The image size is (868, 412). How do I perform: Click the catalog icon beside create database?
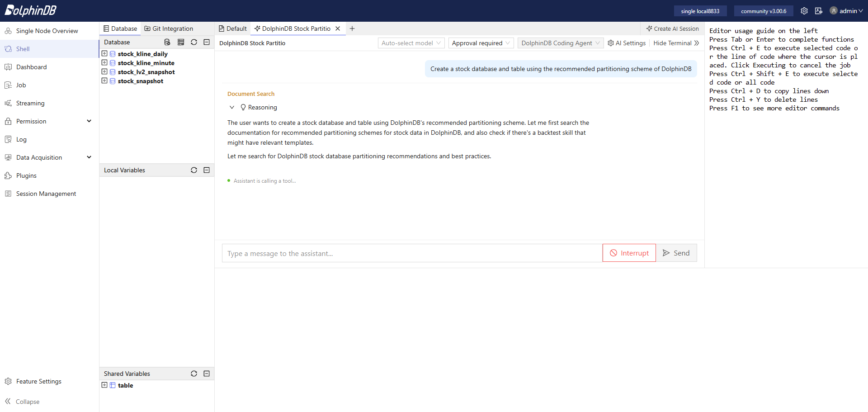[x=181, y=42]
